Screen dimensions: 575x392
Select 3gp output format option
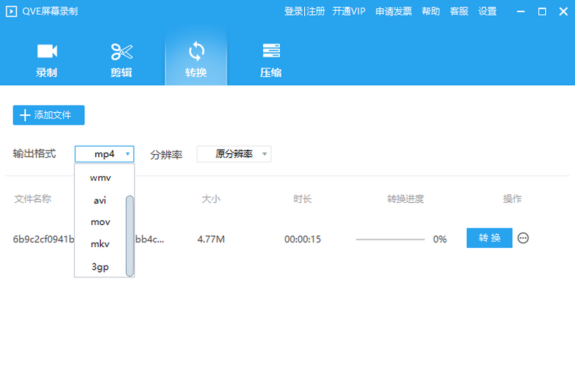100,267
